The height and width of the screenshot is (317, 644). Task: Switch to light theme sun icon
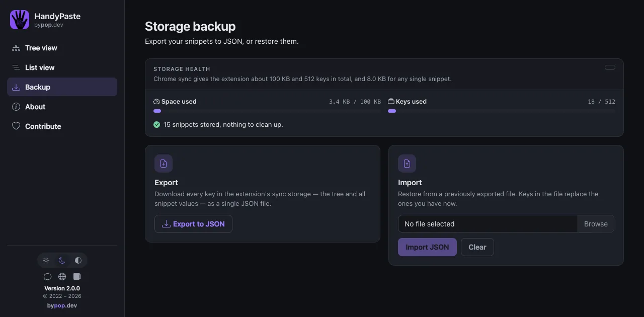tap(46, 260)
